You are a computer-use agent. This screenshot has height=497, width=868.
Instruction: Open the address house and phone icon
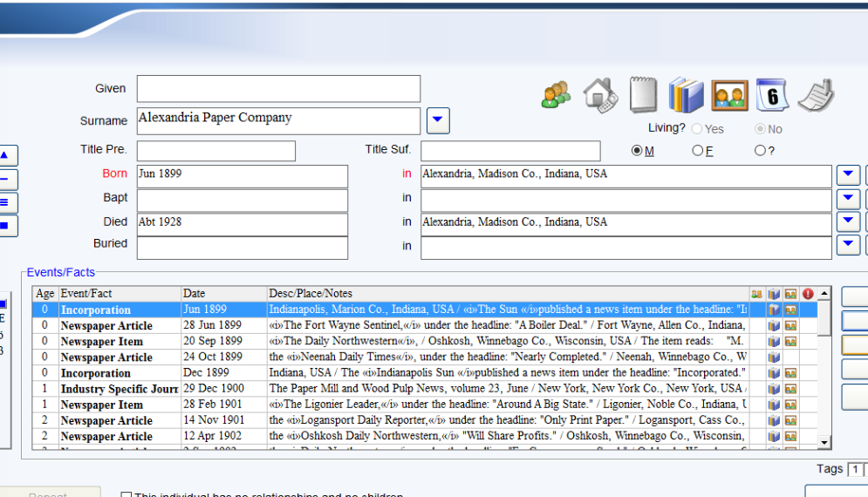point(601,96)
